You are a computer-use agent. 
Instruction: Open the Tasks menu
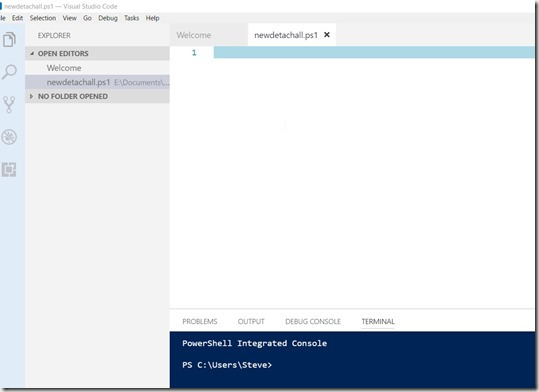click(x=132, y=18)
